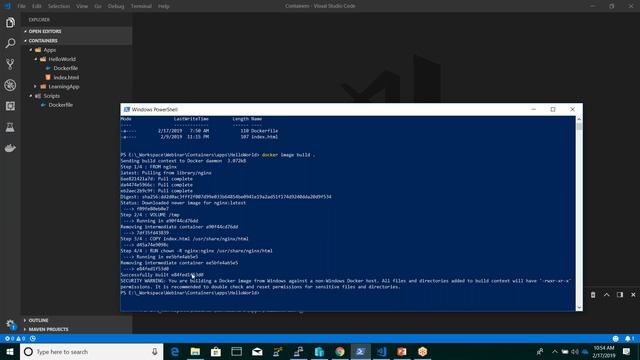Open the notifications bell in status bar
Viewport: 640px width, 360px height.
coord(629,338)
